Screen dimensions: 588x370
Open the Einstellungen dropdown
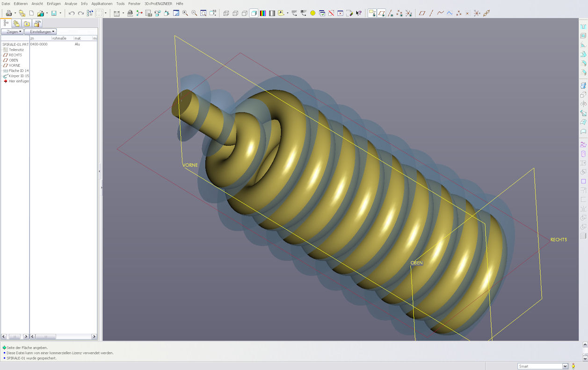point(40,32)
